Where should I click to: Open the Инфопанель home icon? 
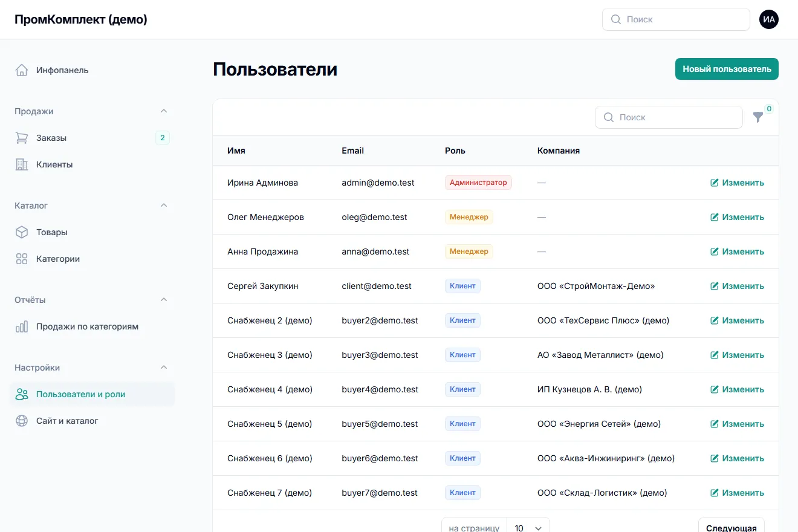[22, 70]
